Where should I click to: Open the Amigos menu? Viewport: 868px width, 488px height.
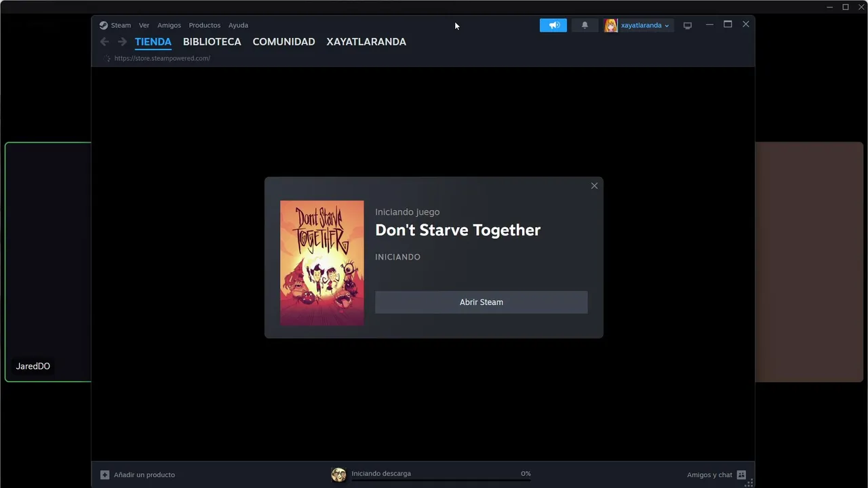click(x=169, y=25)
